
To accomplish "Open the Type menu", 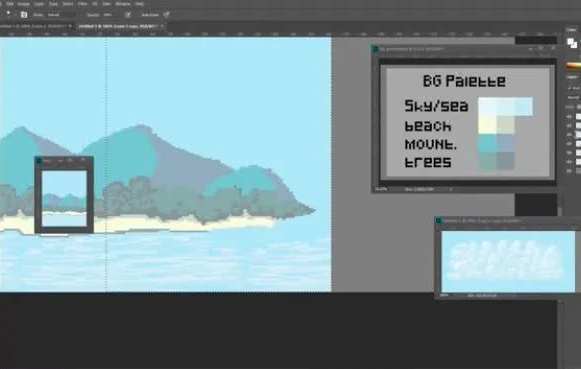I will click(53, 4).
